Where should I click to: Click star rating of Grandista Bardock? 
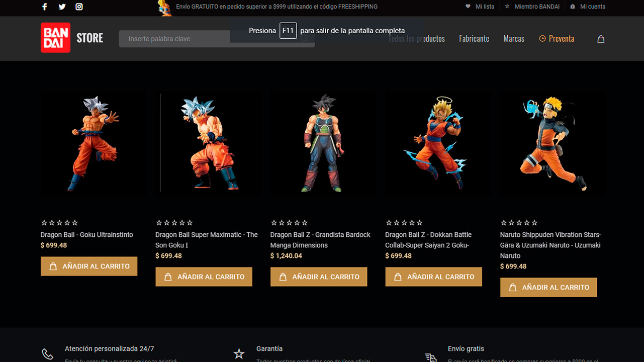289,223
